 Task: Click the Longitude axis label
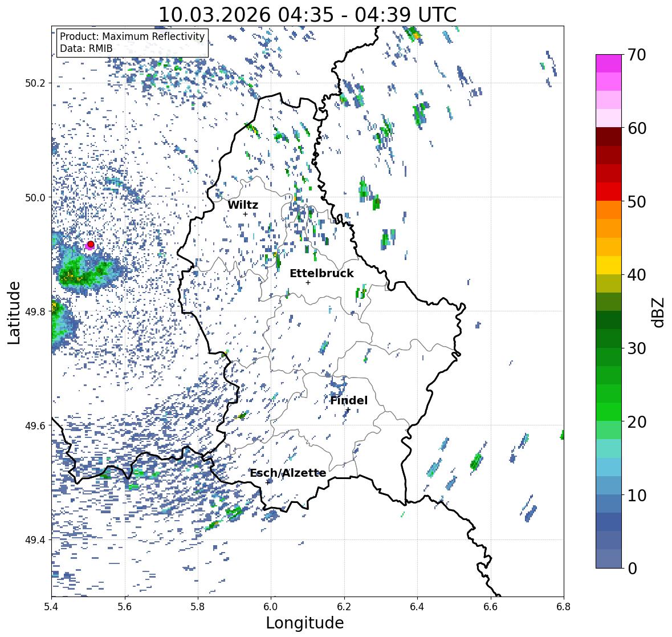tap(305, 623)
